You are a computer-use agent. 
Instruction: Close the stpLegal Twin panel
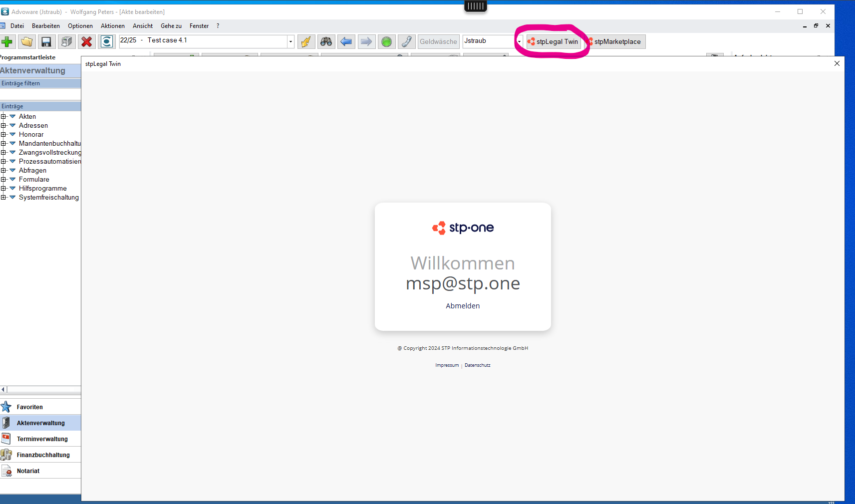(837, 63)
